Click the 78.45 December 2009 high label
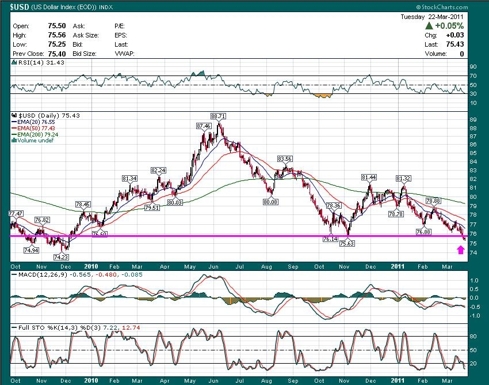This screenshot has width=489, height=385. pos(83,204)
